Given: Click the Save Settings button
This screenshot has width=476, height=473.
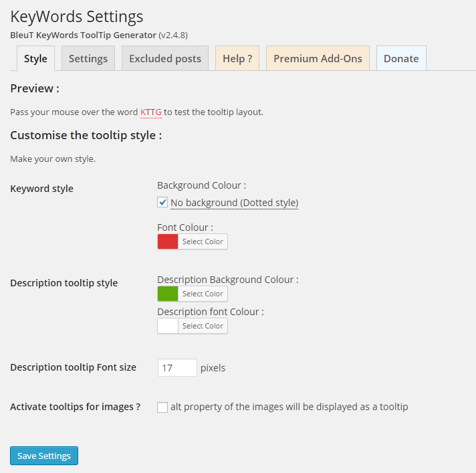Looking at the screenshot, I should coord(44,456).
